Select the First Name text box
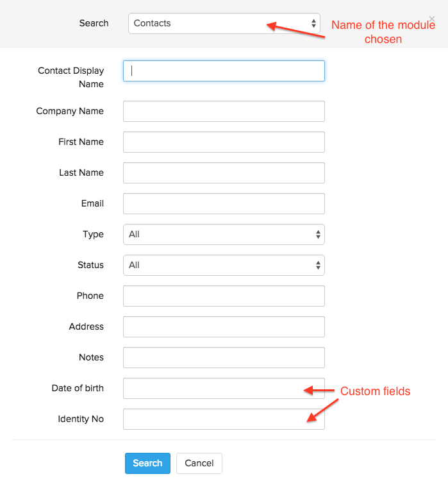448x499 pixels. pos(224,142)
